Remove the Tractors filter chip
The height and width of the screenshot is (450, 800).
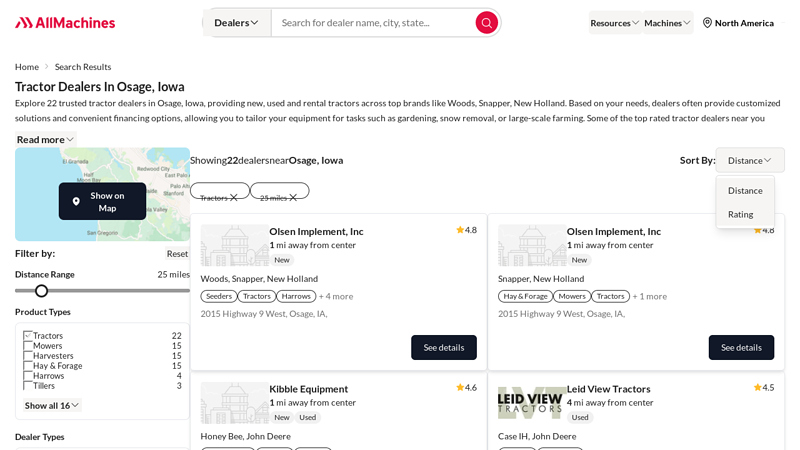coord(234,198)
